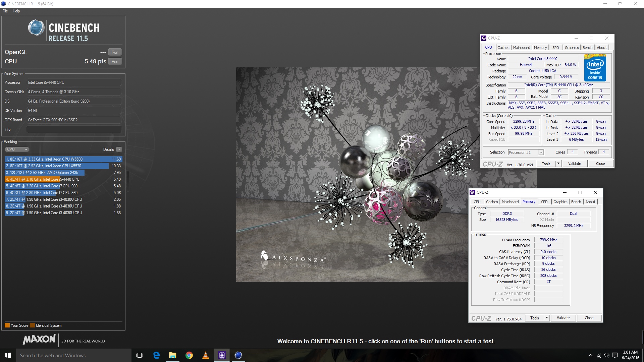The image size is (644, 362).
Task: Click Close button in upper CPU-Z window
Action: pos(600,164)
